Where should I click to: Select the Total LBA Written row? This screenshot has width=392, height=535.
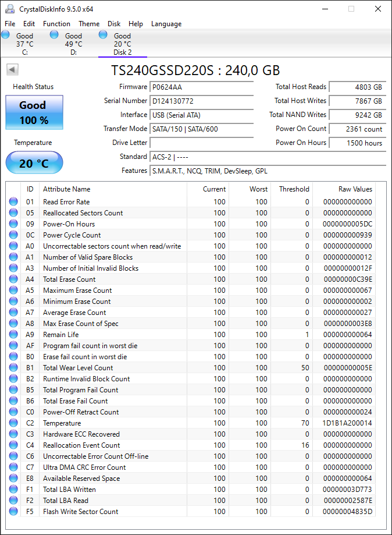point(191,489)
